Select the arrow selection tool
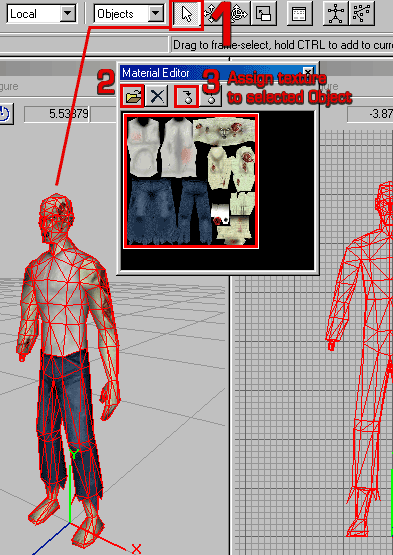This screenshot has width=393, height=555. pos(186,14)
